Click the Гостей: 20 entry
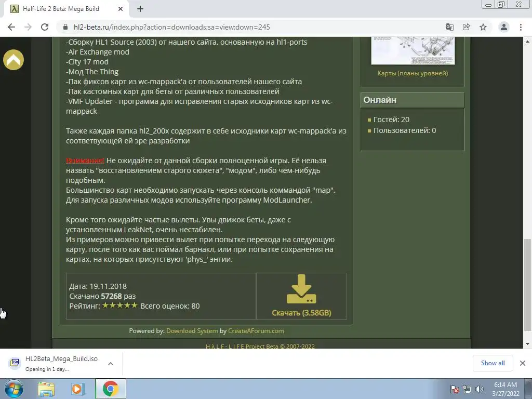This screenshot has height=399, width=532. [x=391, y=119]
